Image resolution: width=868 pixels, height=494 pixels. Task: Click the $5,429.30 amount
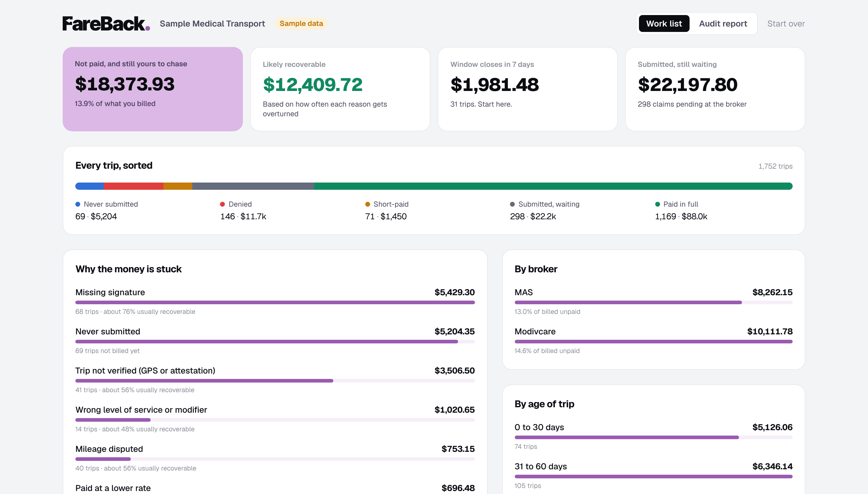click(x=454, y=292)
